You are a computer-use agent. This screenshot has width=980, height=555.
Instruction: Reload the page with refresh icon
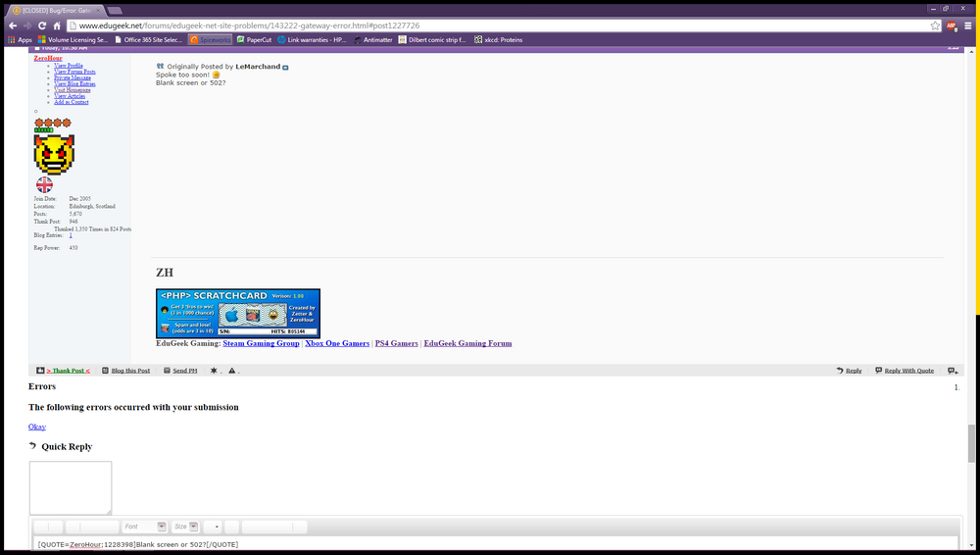tap(42, 25)
